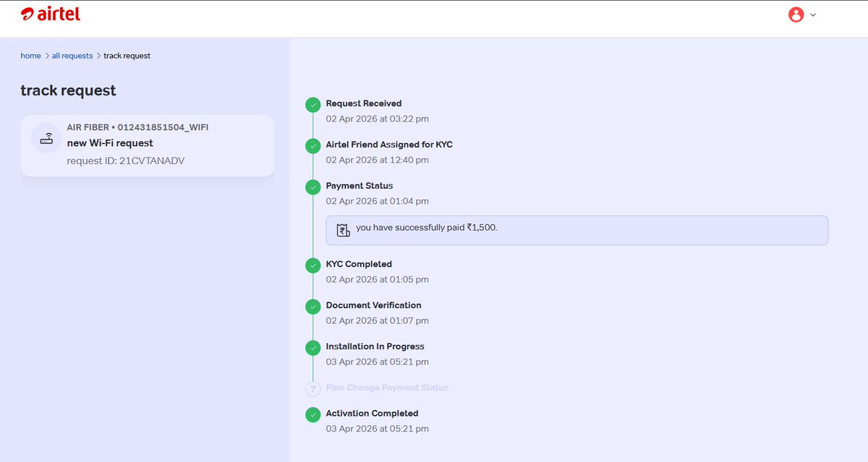Go to the home breadcrumb
Viewport: 868px width, 462px height.
(30, 56)
